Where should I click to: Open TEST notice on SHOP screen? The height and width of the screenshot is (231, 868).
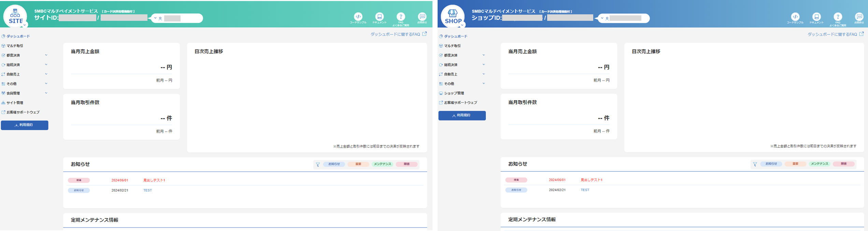(585, 190)
